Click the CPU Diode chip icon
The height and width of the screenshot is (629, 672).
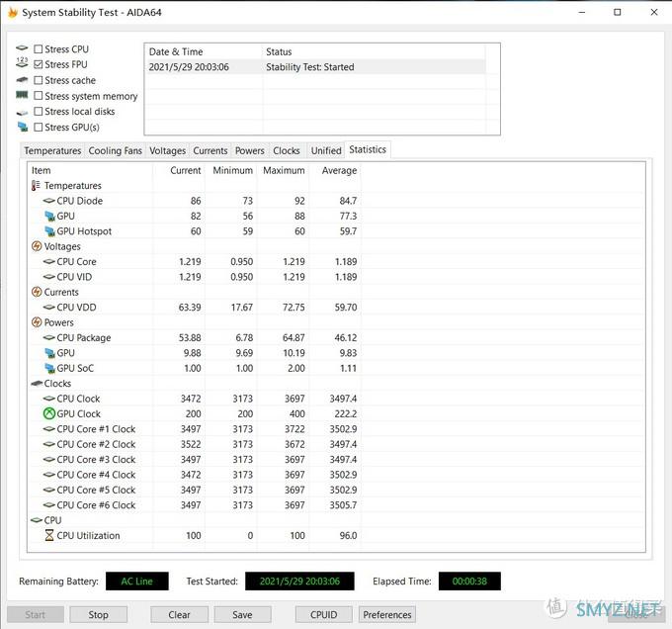49,201
